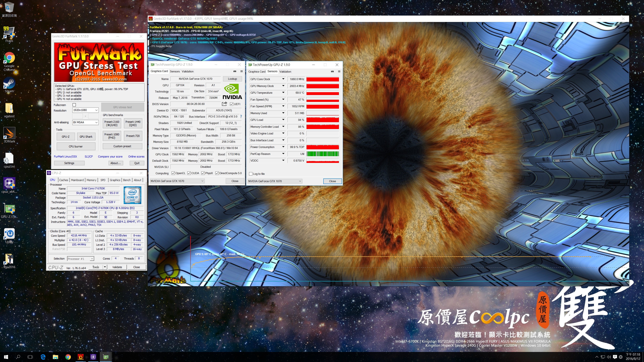
Task: Switch to CPU-Z taskbar icon
Action: [93, 357]
